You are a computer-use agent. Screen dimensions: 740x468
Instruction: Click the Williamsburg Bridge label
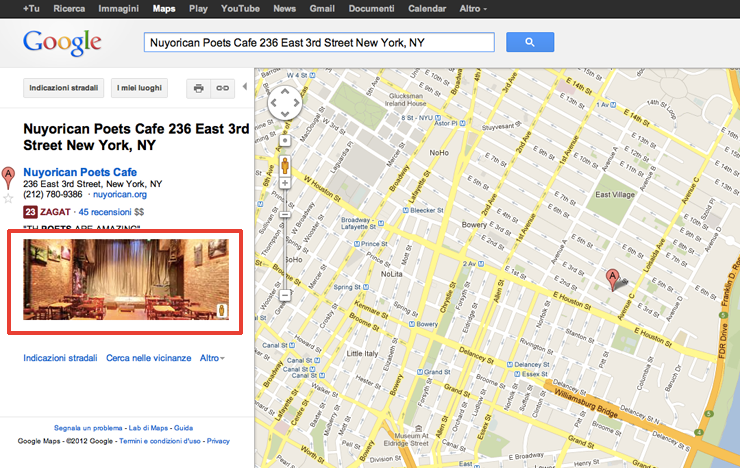click(586, 402)
